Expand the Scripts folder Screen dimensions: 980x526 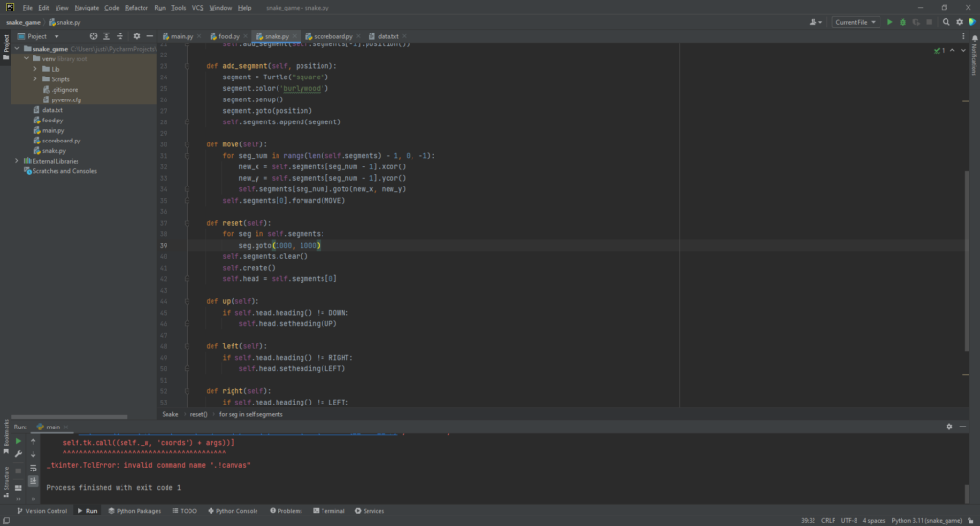[x=35, y=79]
